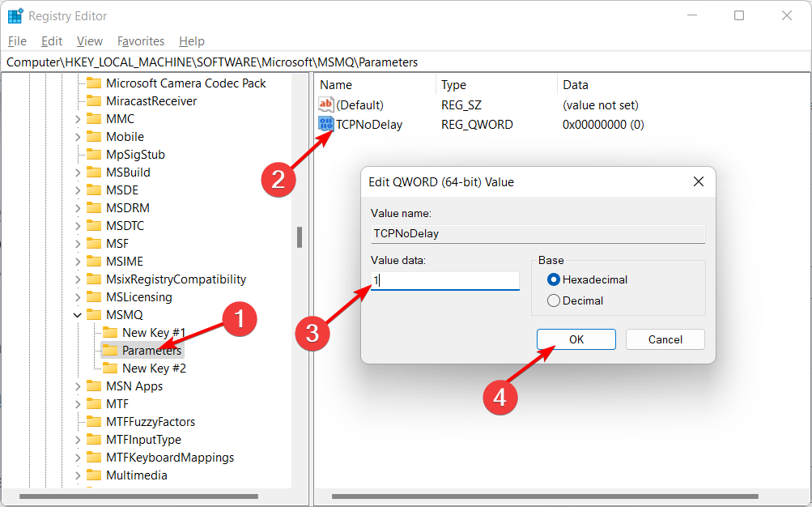Expand the MSBuild tree node
The width and height of the screenshot is (812, 507).
[78, 173]
